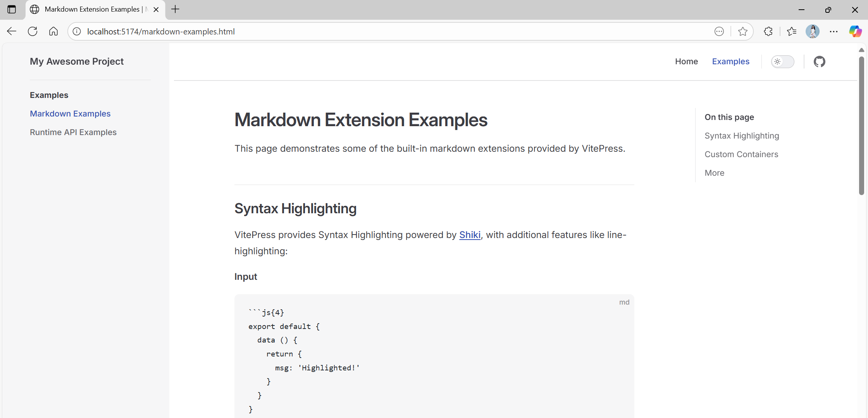View site information icon in address bar

tap(77, 31)
